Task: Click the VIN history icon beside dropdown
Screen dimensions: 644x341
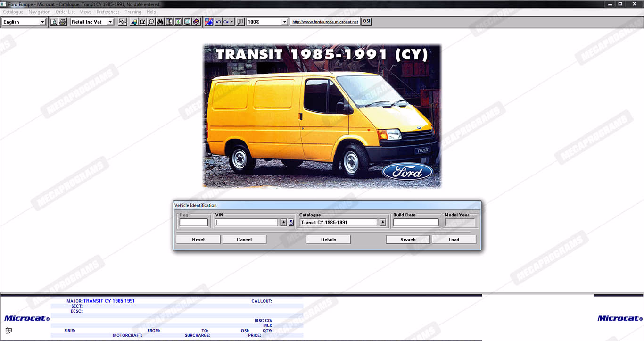Action: pyautogui.click(x=291, y=223)
